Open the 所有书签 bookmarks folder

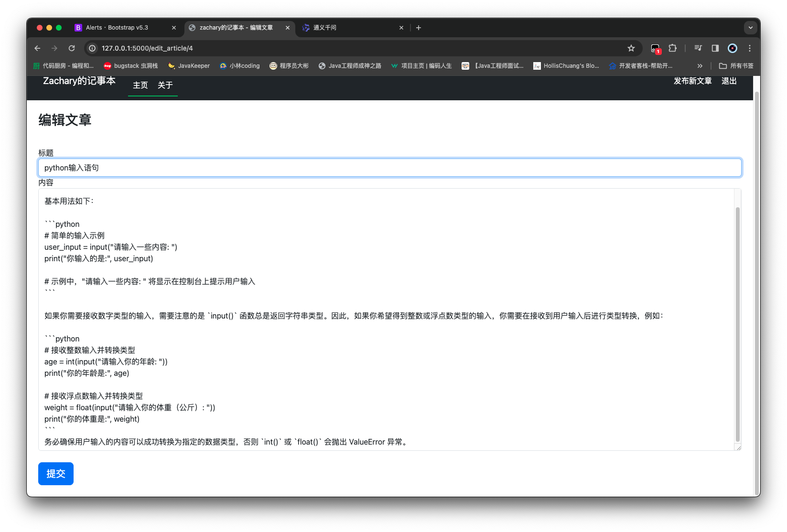(736, 66)
